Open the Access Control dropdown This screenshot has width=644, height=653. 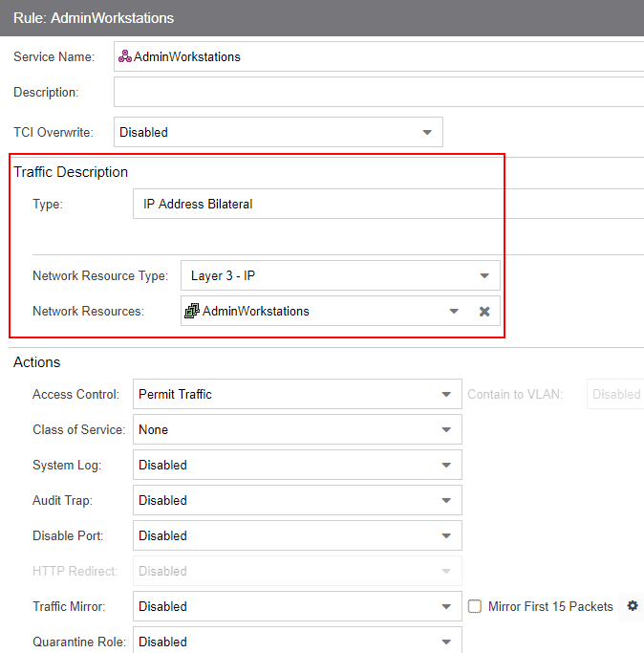click(x=446, y=394)
